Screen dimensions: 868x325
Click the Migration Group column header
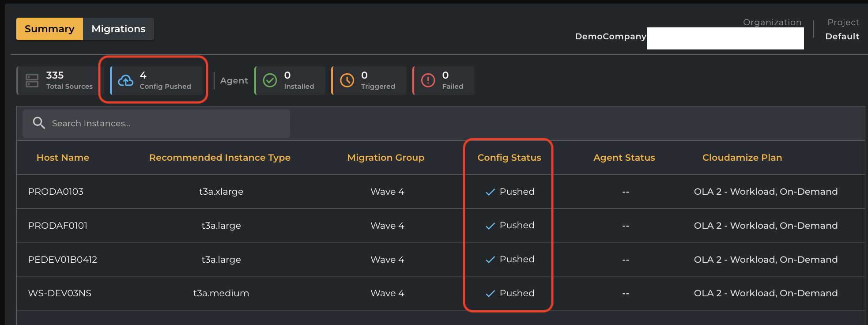(385, 158)
